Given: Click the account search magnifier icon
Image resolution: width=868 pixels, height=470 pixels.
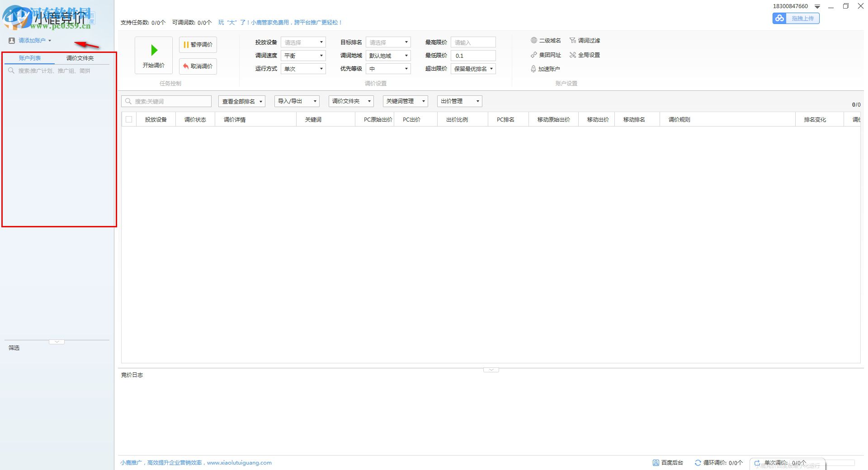Looking at the screenshot, I should point(11,70).
